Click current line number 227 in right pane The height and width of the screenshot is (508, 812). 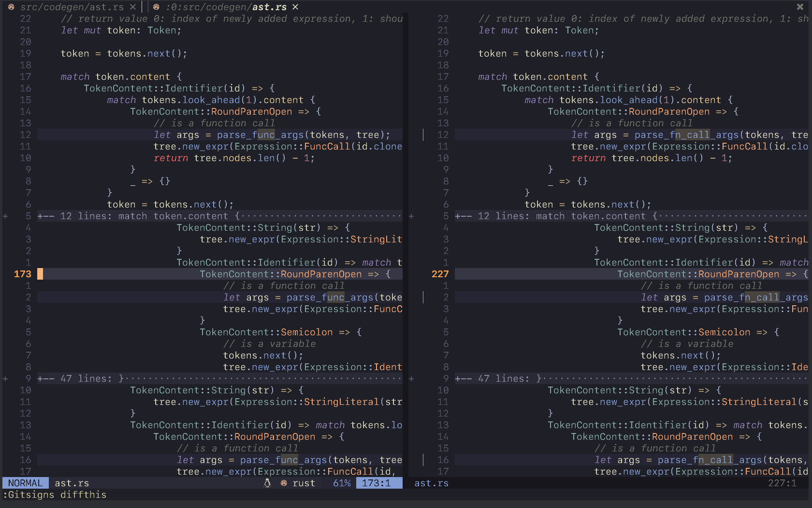tap(440, 274)
